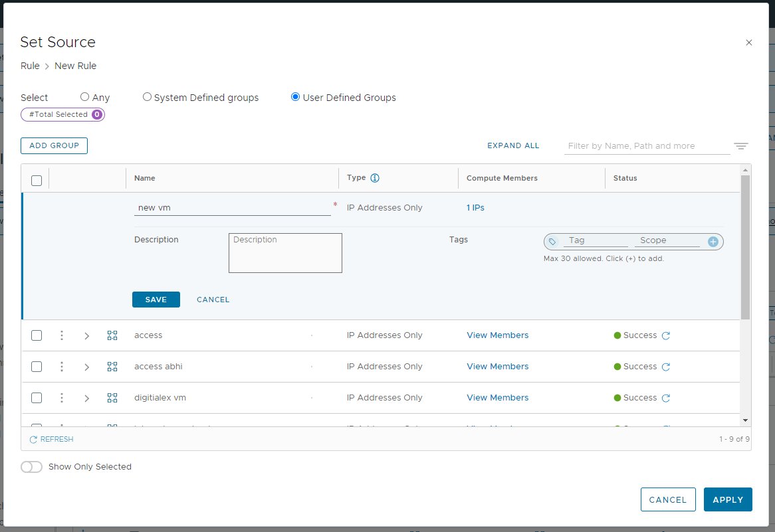Expand the digitialex vm row
This screenshot has height=532, width=775.
tap(86, 399)
